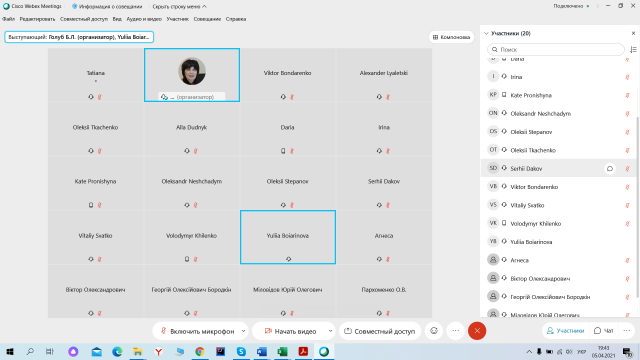Open Совещание menu
640x360 pixels.
pos(207,19)
